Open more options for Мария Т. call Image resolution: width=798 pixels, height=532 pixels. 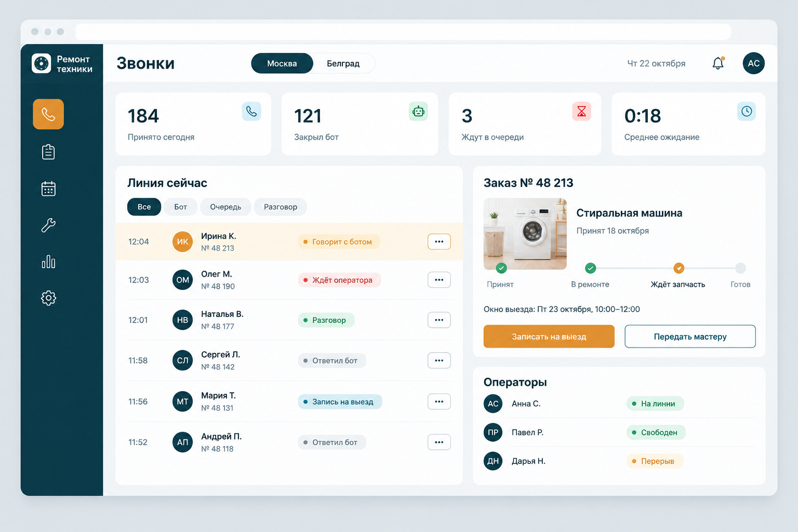click(x=439, y=402)
